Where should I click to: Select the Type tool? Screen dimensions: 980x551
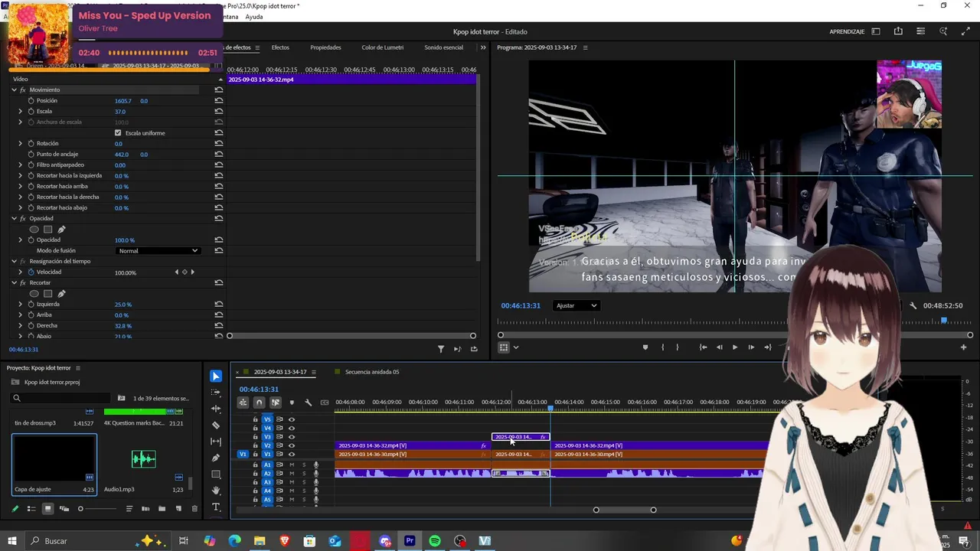216,507
